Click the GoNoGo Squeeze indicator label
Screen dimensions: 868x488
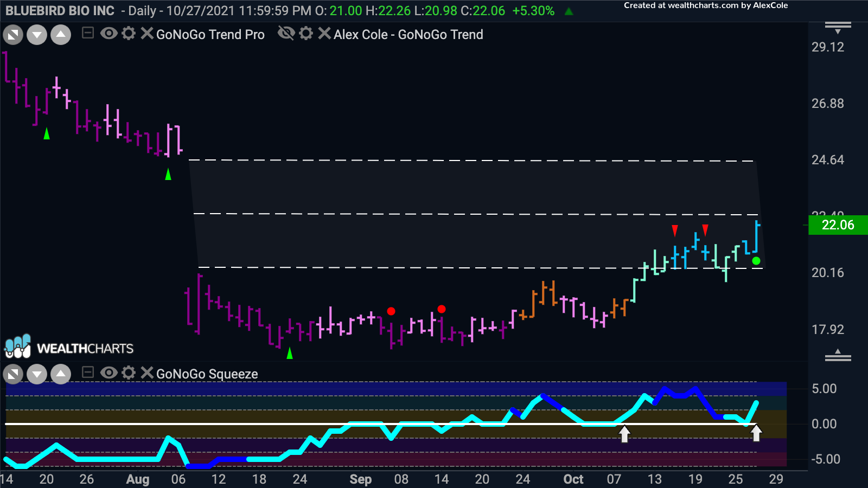207,374
